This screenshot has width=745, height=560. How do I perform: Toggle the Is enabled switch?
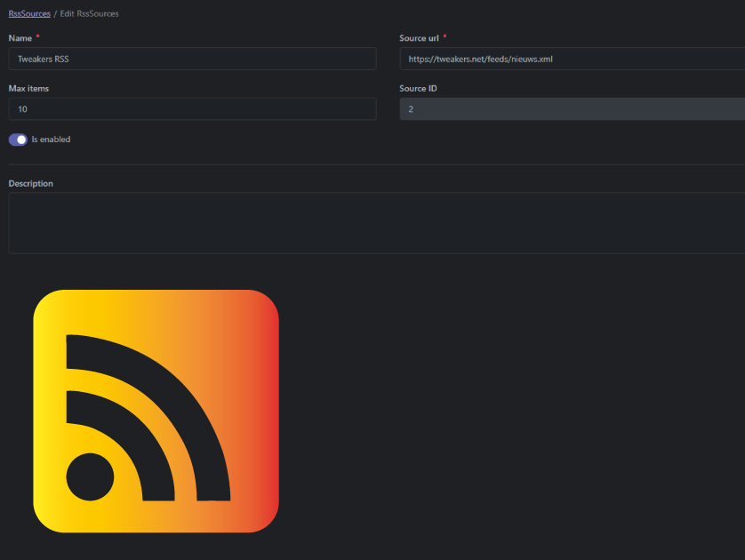[x=18, y=140]
